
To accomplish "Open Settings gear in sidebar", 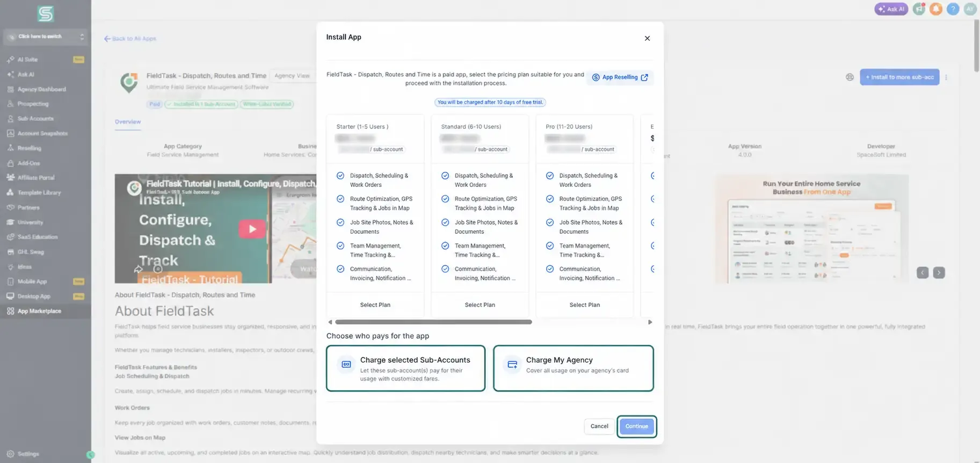I will (x=10, y=454).
